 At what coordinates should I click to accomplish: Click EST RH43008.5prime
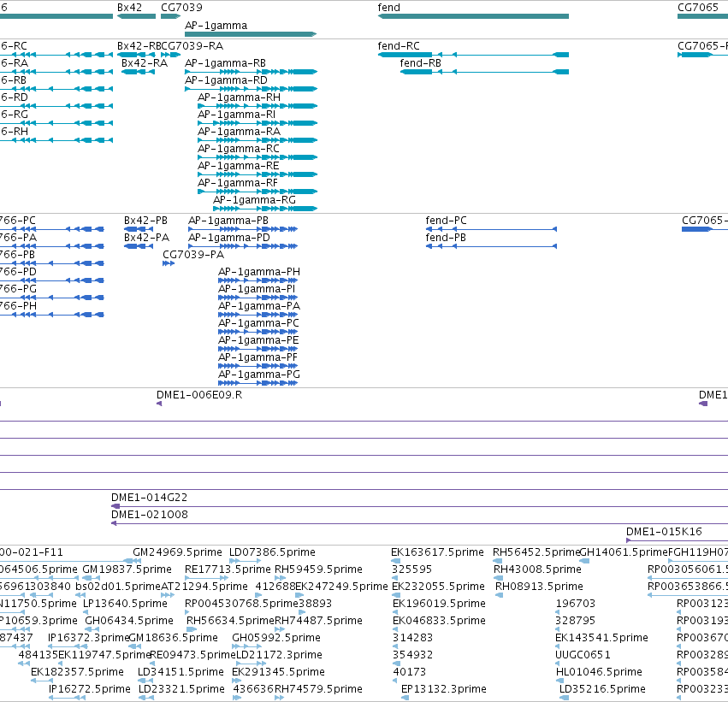point(537,569)
